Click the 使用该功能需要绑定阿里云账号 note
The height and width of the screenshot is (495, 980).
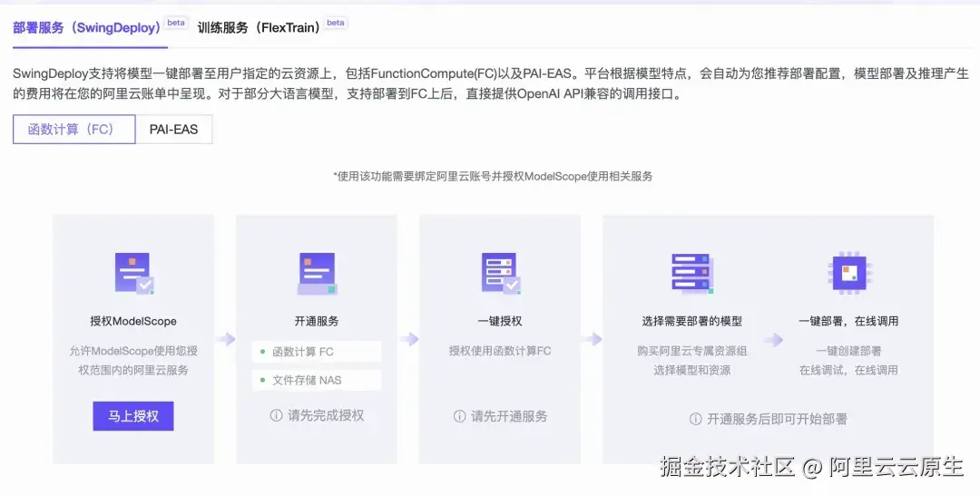[x=493, y=176]
